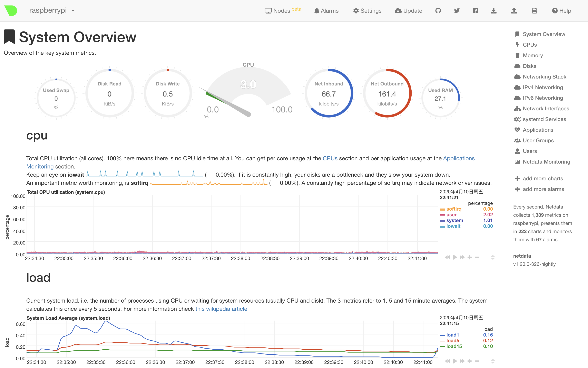Jump to Memory section in sidebar
This screenshot has height=368, width=588.
[x=528, y=55]
